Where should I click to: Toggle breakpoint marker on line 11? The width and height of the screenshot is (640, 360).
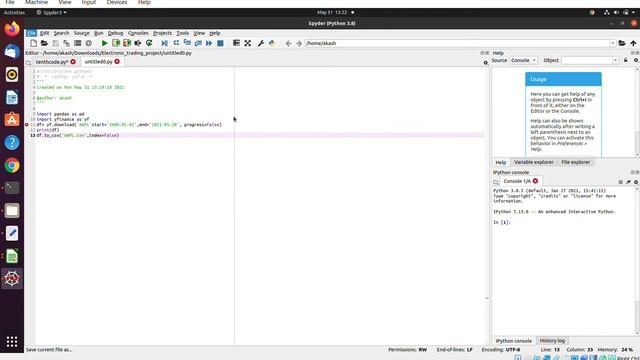pyautogui.click(x=27, y=124)
